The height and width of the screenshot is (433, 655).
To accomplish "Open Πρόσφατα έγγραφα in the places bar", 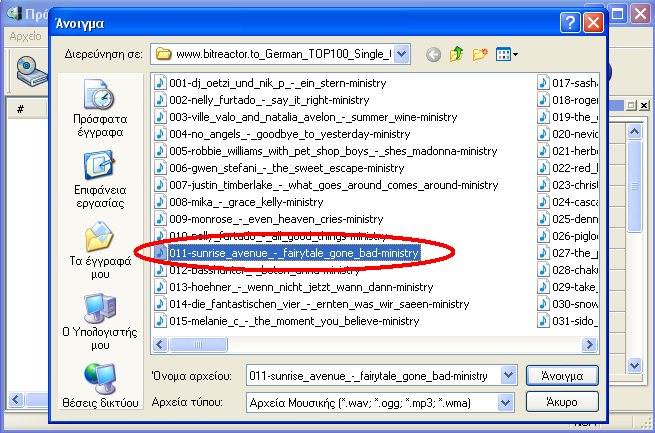I will 100,109.
